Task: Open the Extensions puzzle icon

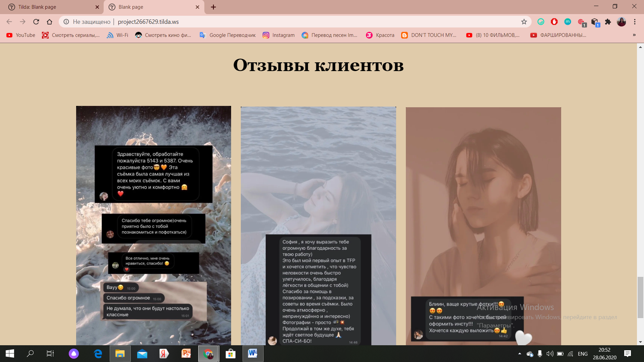Action: click(x=608, y=22)
